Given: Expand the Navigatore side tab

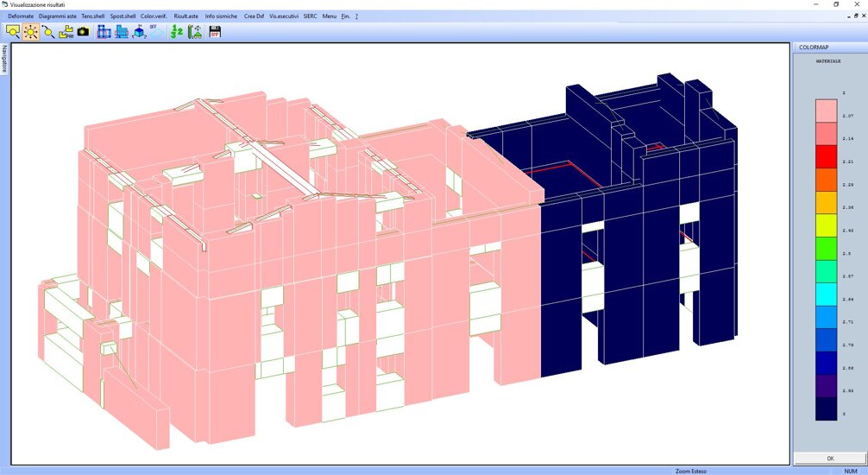Looking at the screenshot, I should coord(4,60).
